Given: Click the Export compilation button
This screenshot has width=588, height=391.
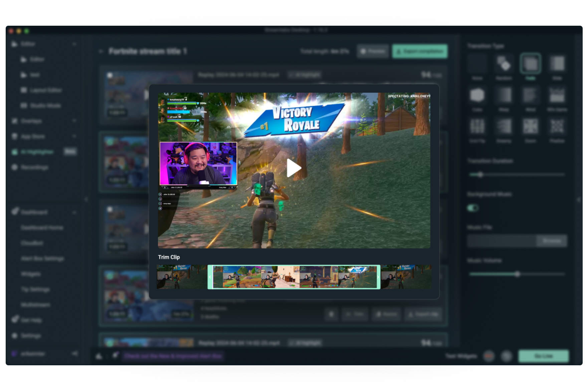Looking at the screenshot, I should click(420, 51).
